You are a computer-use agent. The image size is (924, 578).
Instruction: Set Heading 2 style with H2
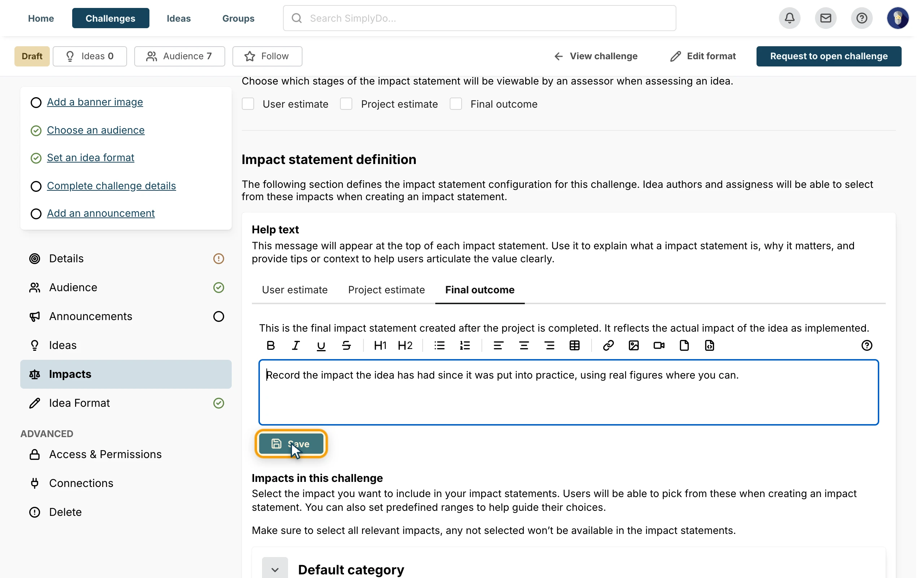[405, 346]
